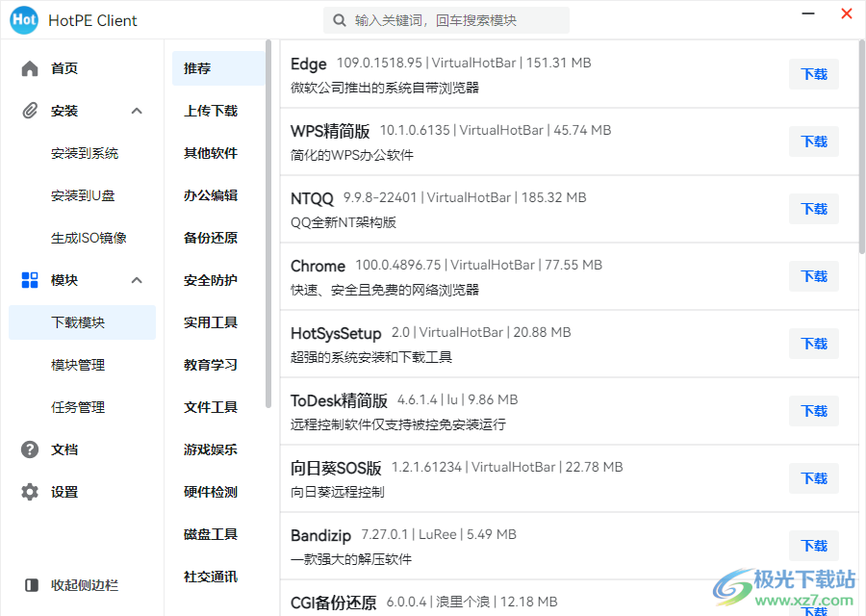Click description text QQ全新NT架构版
Screen dimensions: 866x616
pos(344,222)
